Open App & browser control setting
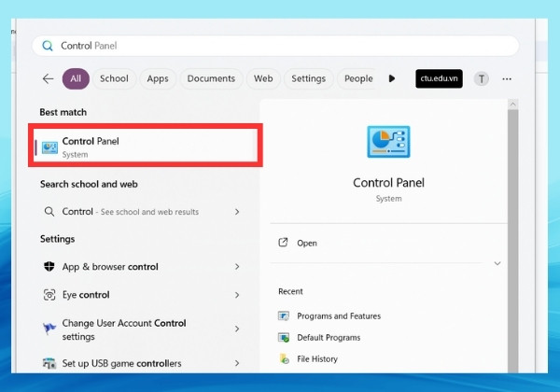 [142, 266]
